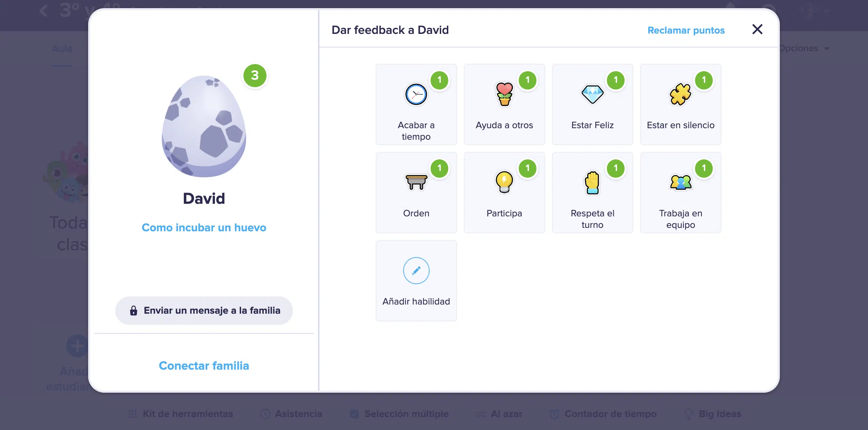
Task: Open 'Contador de tiempo' timer
Action: coord(603,414)
